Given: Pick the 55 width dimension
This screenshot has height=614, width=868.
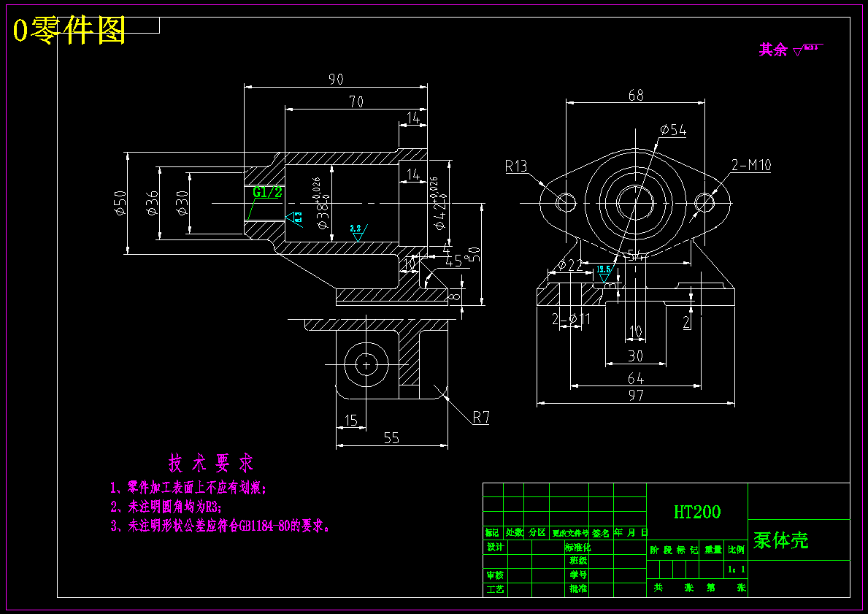Looking at the screenshot, I should point(391,438).
